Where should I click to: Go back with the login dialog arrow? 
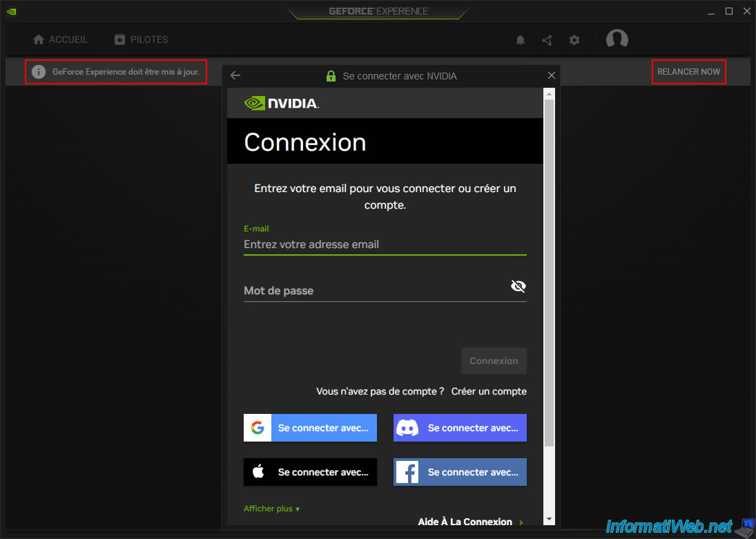click(x=235, y=75)
